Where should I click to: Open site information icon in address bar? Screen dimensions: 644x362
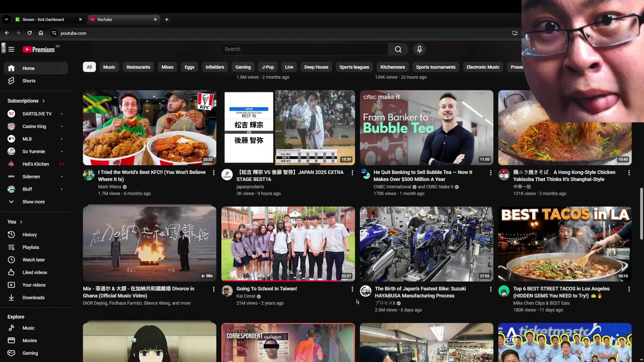coord(54,33)
